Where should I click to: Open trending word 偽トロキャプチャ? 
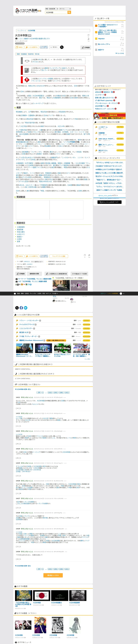pyautogui.click(x=104, y=44)
